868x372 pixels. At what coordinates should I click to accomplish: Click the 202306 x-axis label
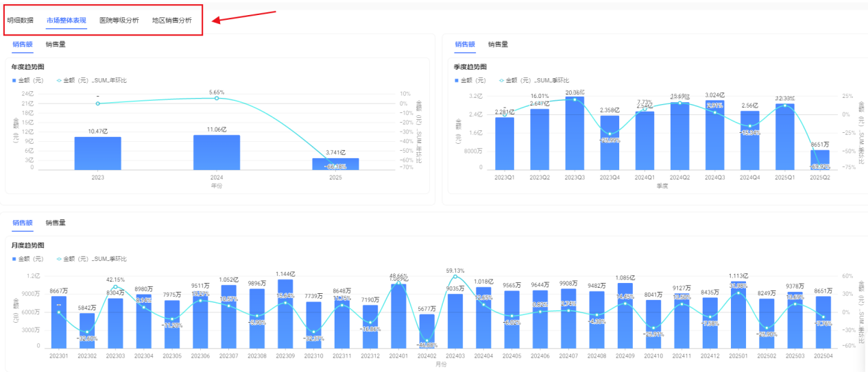[x=200, y=356]
